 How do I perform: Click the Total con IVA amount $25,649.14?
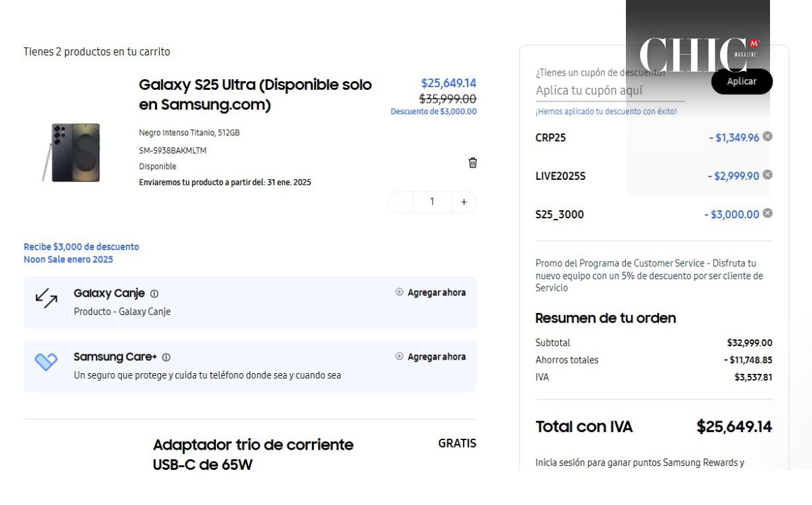(x=734, y=427)
